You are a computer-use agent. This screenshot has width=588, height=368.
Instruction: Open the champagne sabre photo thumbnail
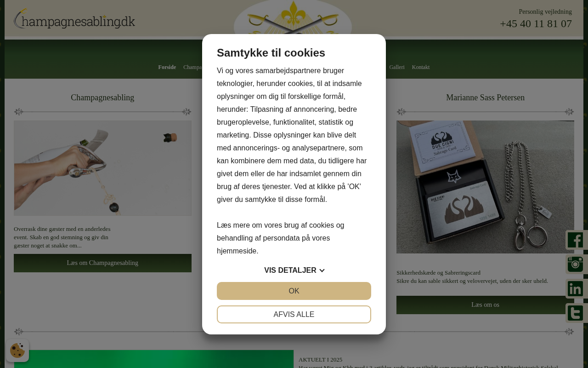point(102,168)
